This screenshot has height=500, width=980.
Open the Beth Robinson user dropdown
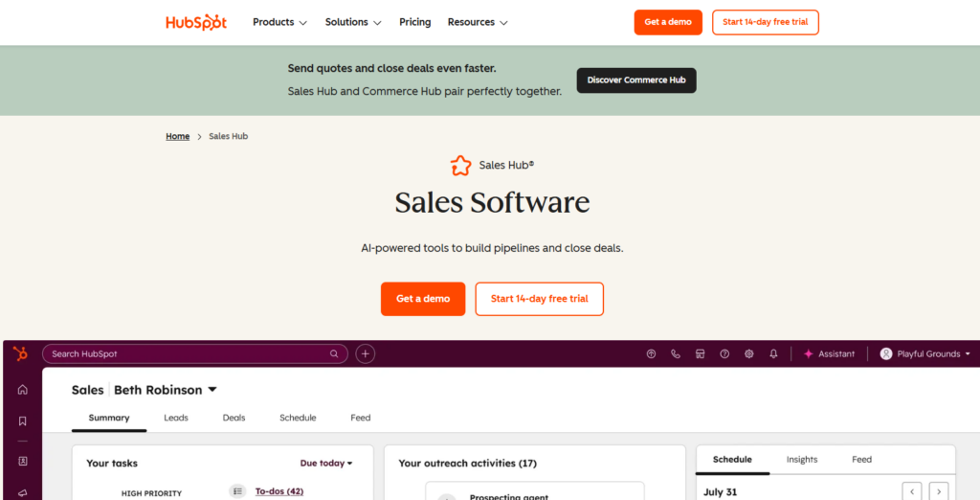165,390
